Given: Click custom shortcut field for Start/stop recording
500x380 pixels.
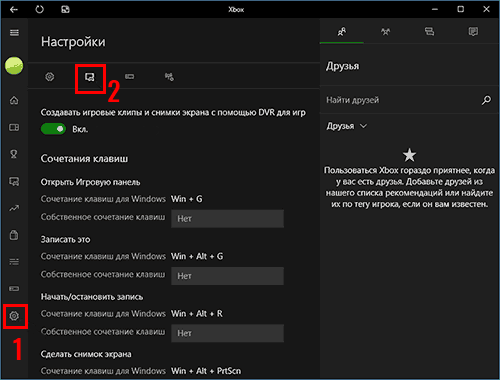Looking at the screenshot, I should pyautogui.click(x=227, y=333).
